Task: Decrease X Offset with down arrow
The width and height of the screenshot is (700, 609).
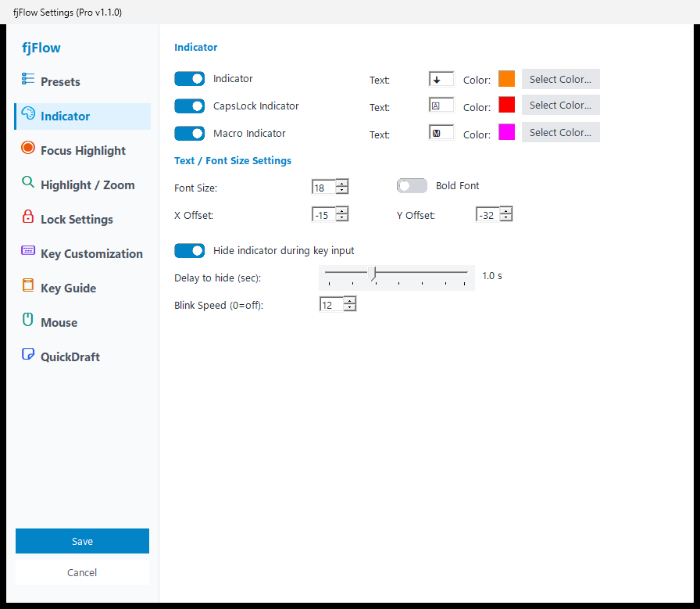Action: tap(342, 218)
